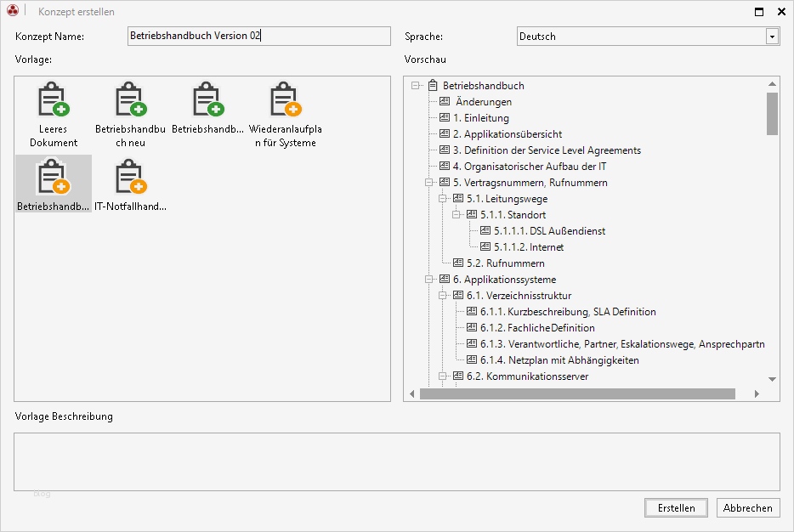The width and height of the screenshot is (794, 532).
Task: Click the preview scrollbar down arrow
Action: tap(772, 379)
